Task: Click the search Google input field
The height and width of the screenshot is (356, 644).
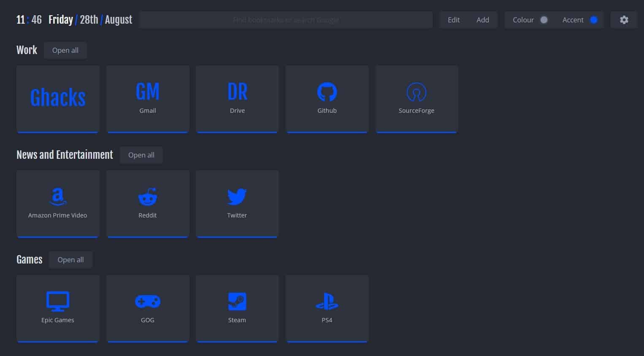Action: [285, 19]
